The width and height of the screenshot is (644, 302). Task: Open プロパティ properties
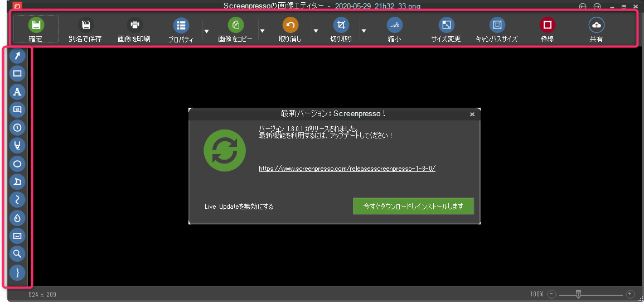tap(181, 30)
